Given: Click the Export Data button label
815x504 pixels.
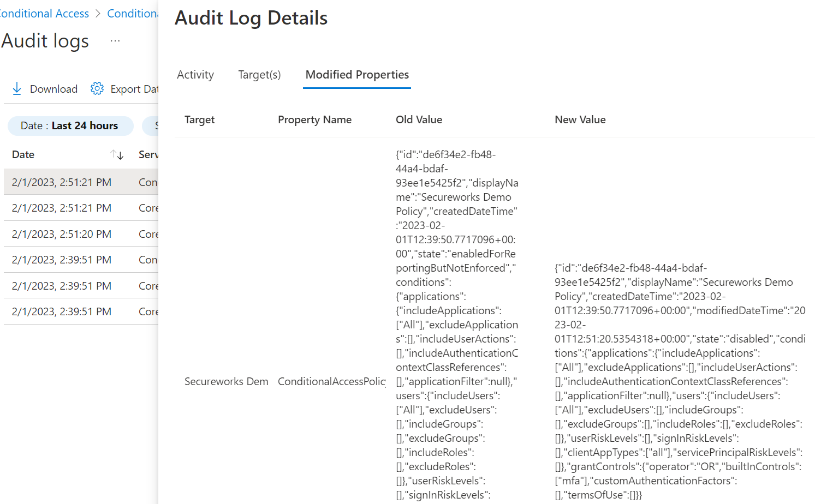Looking at the screenshot, I should 134,89.
